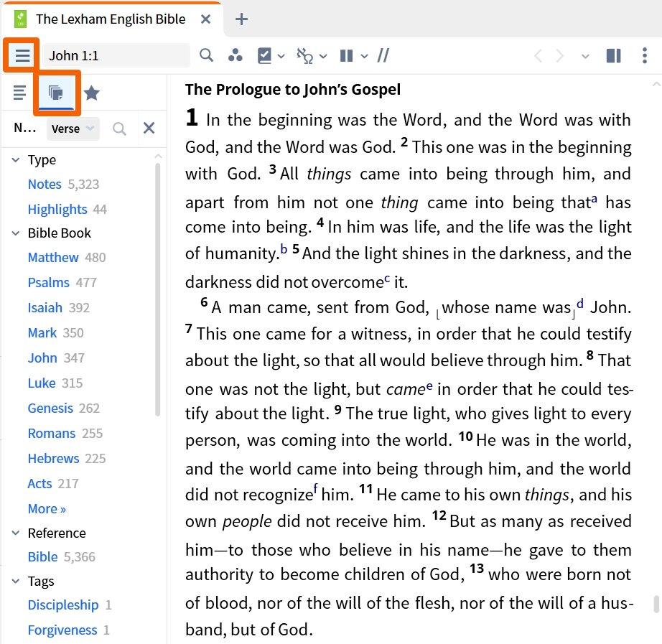Filter by Bible reference
This screenshot has width=662, height=644.
[x=42, y=556]
